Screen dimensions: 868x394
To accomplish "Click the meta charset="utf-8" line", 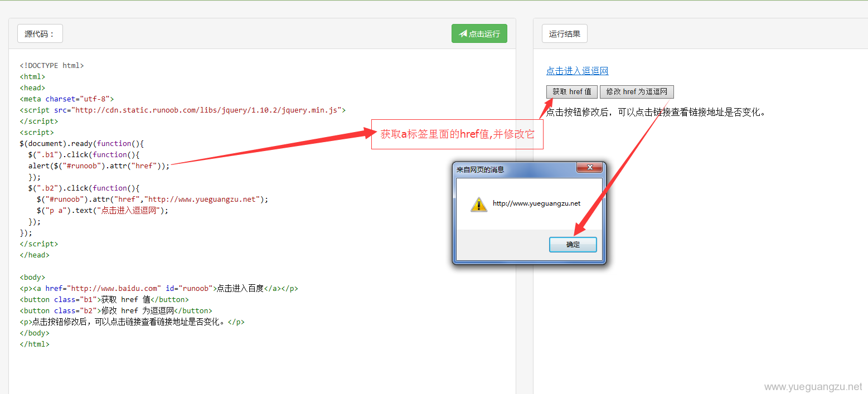I will point(67,99).
